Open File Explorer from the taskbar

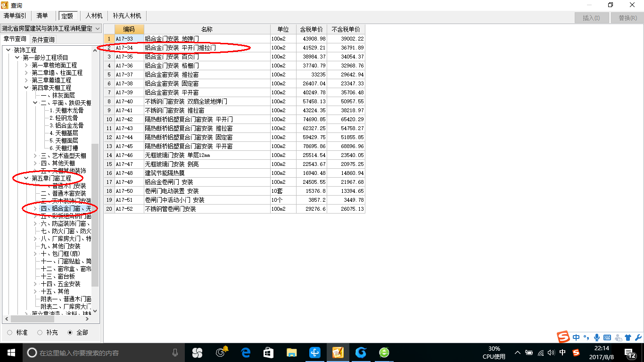tap(292, 352)
